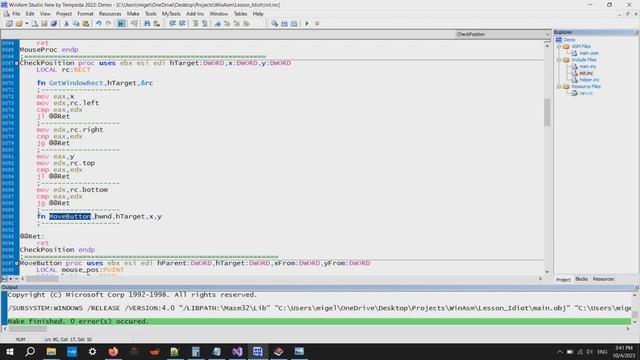Collapse the ASM Files tree node
This screenshot has height=360, width=640.
(559, 47)
